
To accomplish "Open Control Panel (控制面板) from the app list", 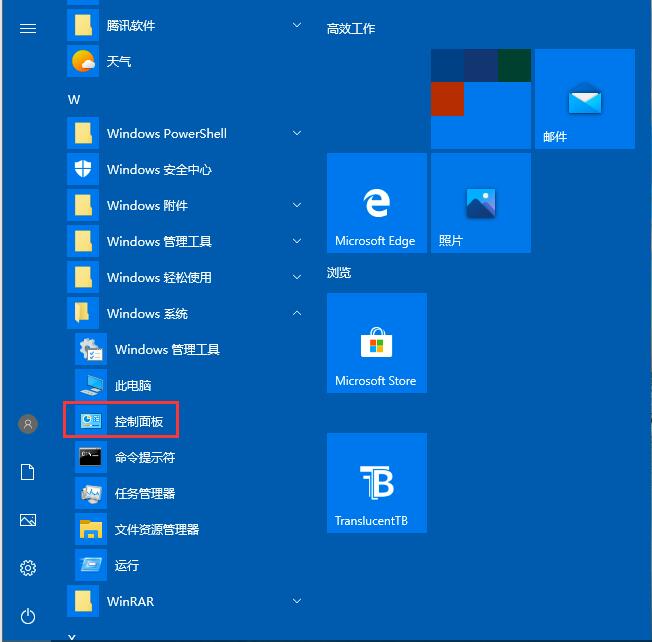I will tap(137, 421).
